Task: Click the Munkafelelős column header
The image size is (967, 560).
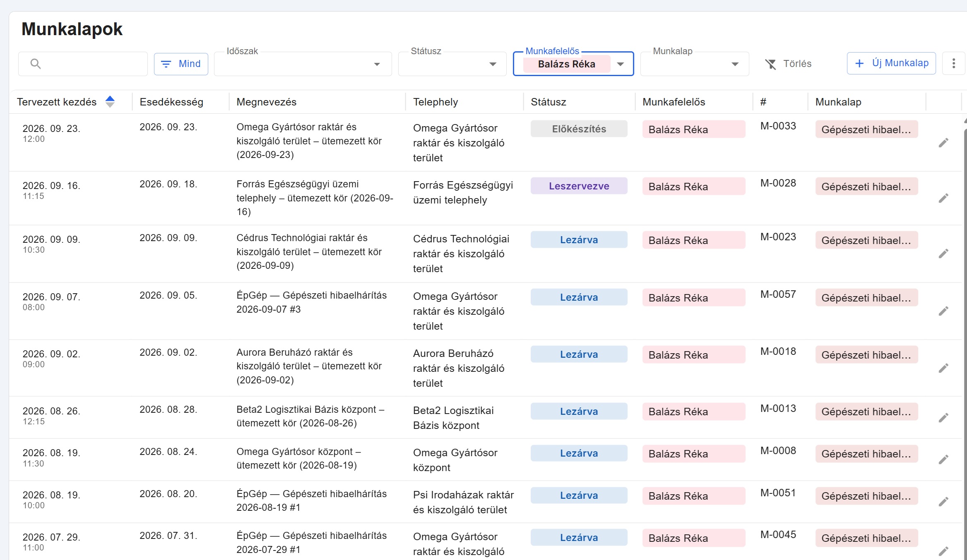Action: coord(674,102)
